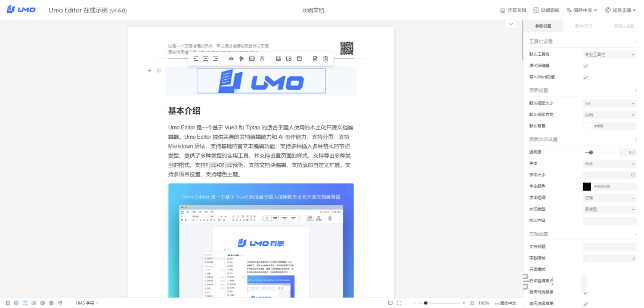Open the 开发文档 link

click(513, 10)
